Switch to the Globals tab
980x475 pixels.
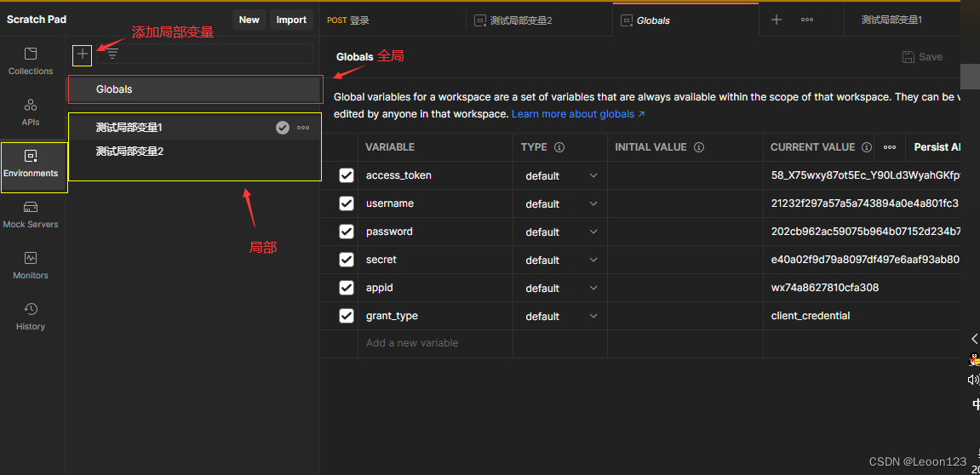[x=685, y=20]
